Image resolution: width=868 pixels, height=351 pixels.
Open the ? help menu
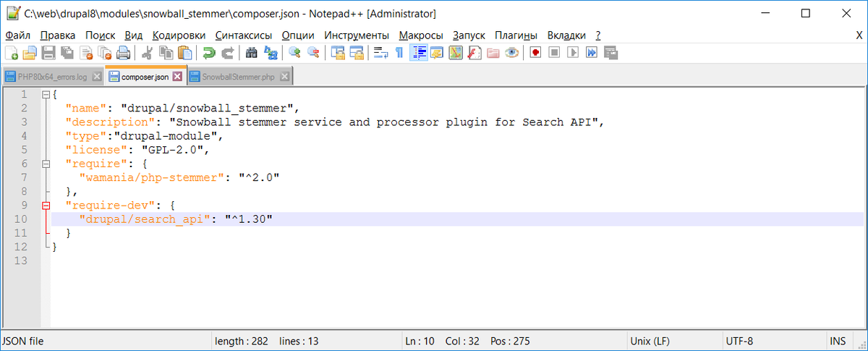coord(597,35)
